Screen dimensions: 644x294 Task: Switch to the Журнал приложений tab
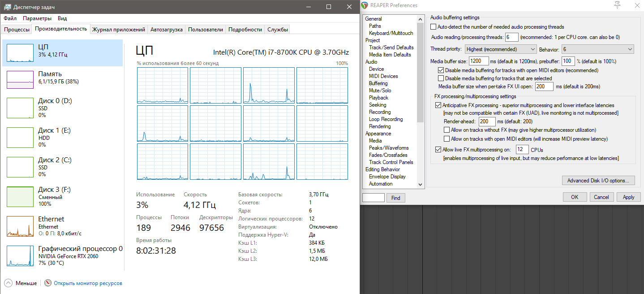(119, 30)
